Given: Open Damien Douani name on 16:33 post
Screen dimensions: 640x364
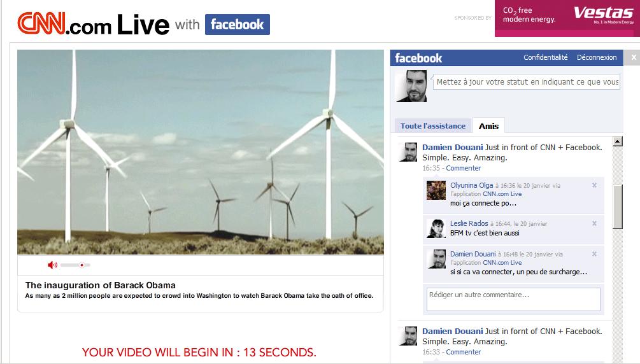Looking at the screenshot, I should (x=452, y=332).
